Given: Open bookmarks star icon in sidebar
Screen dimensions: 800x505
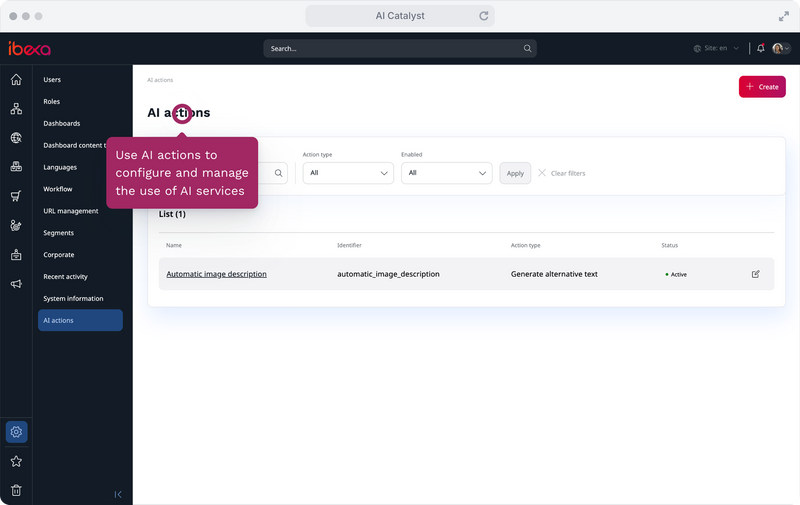Looking at the screenshot, I should point(16,461).
